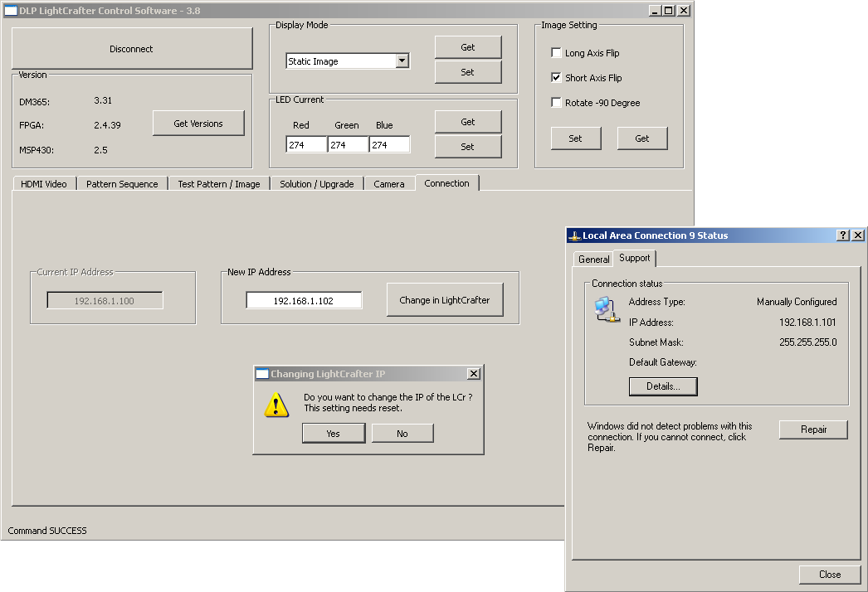Viewport: 868px width, 592px height.
Task: Click IP address value 192.168.1.101
Action: (807, 322)
